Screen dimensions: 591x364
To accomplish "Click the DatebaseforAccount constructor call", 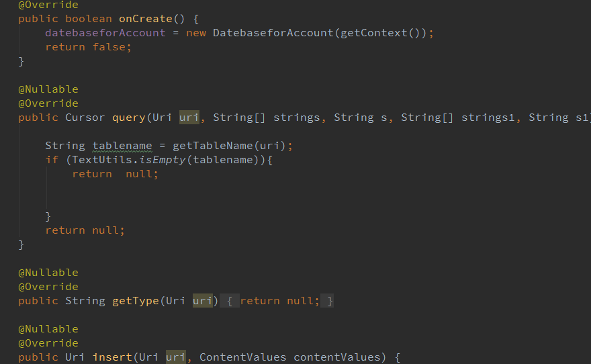I will point(273,33).
